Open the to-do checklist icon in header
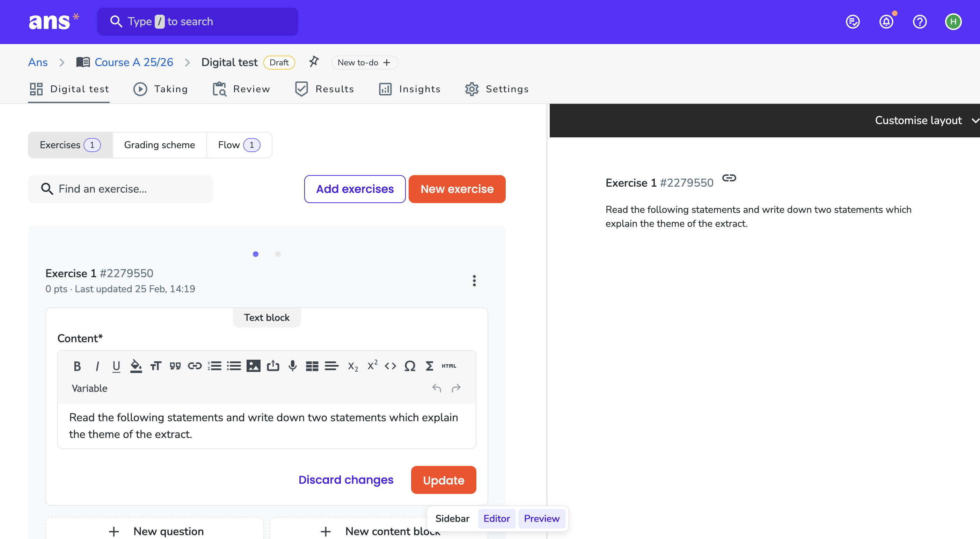The width and height of the screenshot is (980, 539). click(x=853, y=21)
